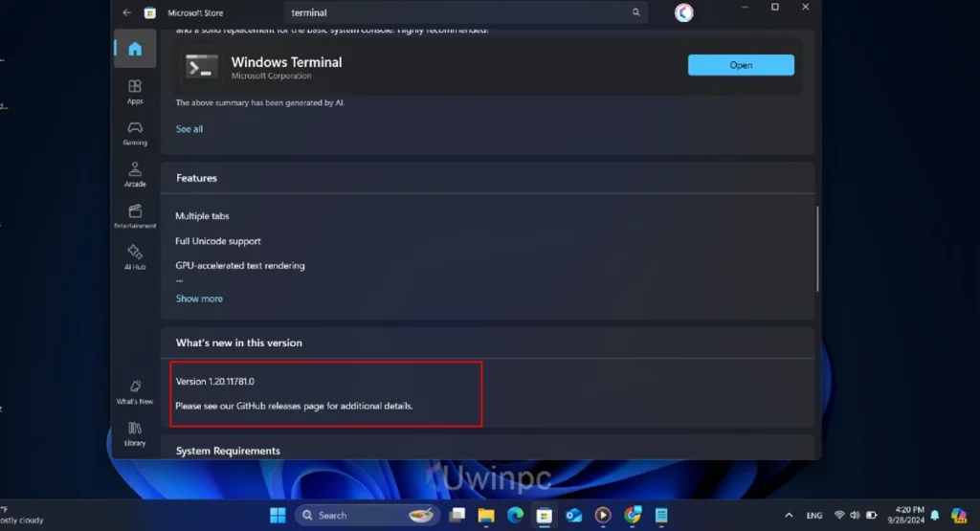Open Copilot icon in system tray

coord(959,516)
